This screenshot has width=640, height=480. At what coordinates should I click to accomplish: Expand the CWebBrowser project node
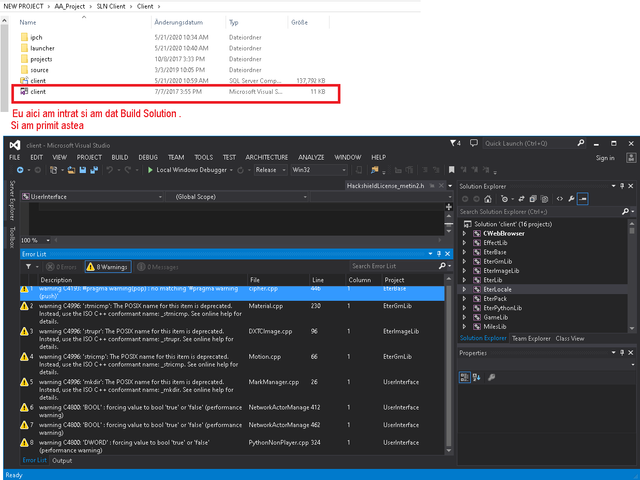tap(464, 234)
